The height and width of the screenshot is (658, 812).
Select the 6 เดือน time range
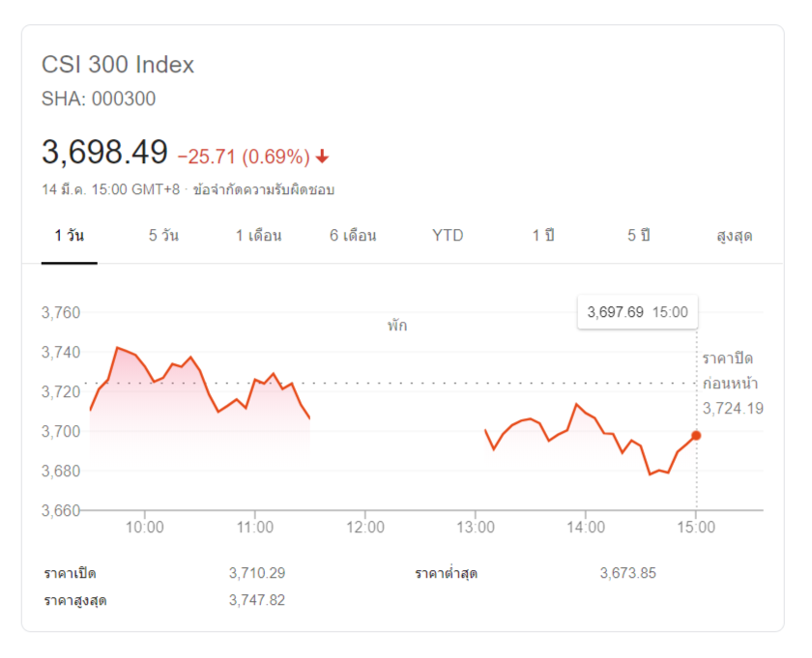click(353, 236)
